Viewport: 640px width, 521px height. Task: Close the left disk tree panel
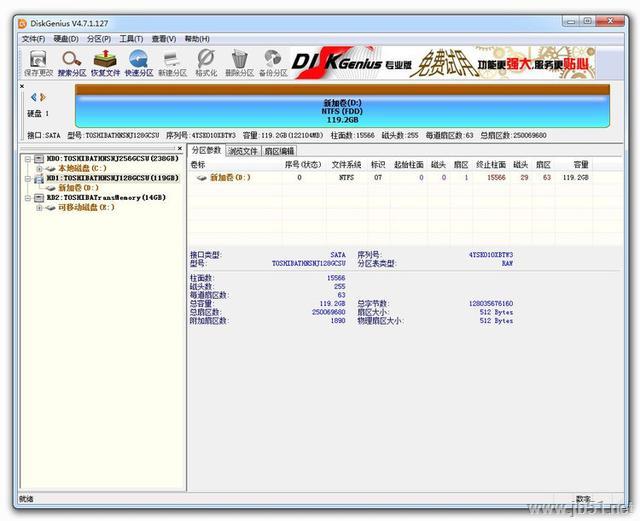[180, 149]
